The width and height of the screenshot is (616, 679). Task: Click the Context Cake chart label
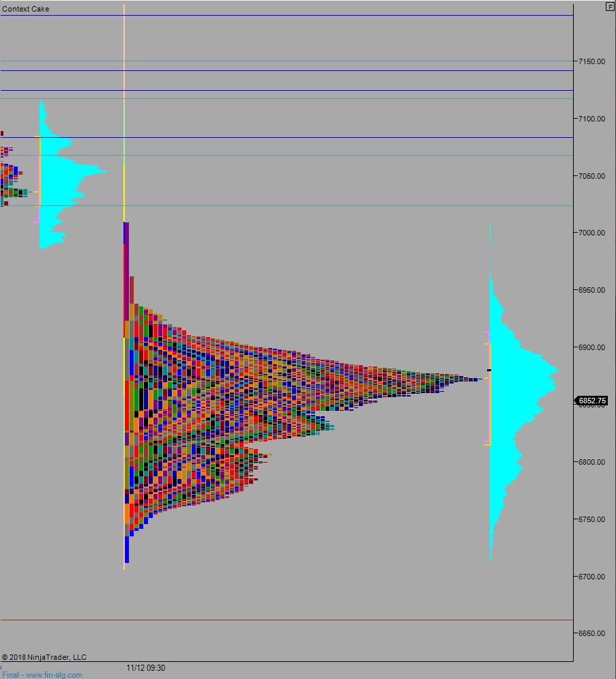click(x=25, y=9)
